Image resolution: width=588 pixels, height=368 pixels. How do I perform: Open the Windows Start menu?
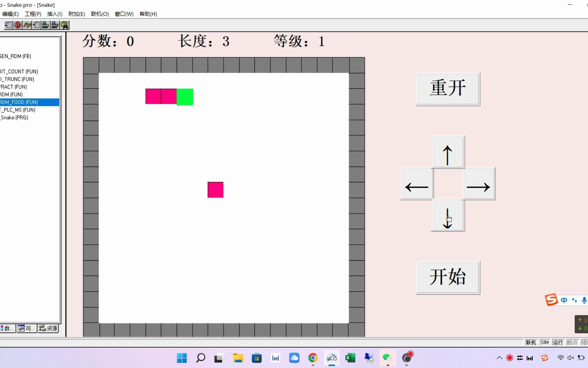click(182, 358)
